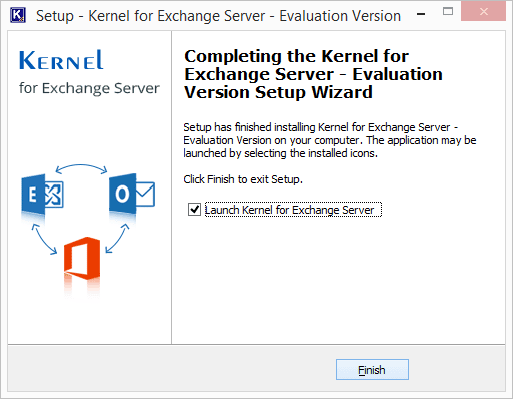Click the Kernel app icon in title bar
The width and height of the screenshot is (513, 399).
[18, 15]
